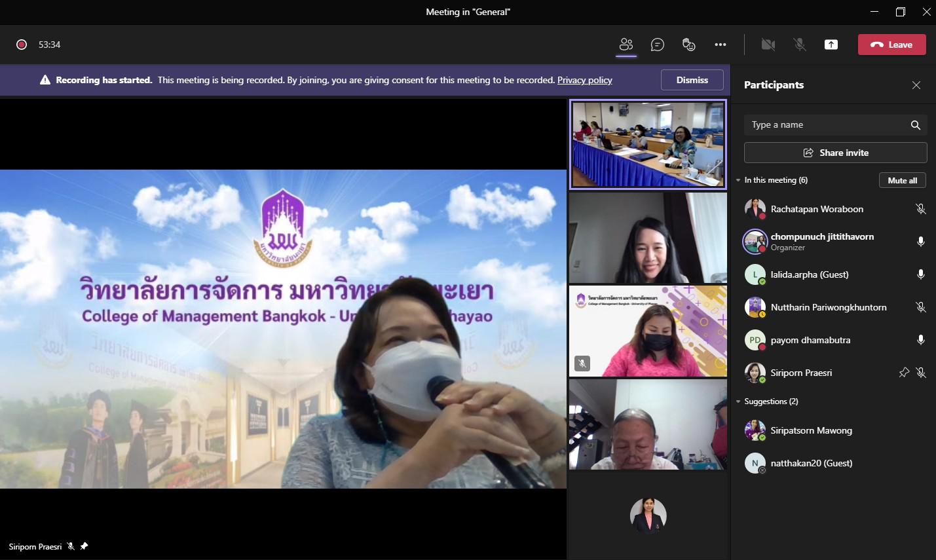
Task: Open the Privacy policy link
Action: pyautogui.click(x=584, y=80)
